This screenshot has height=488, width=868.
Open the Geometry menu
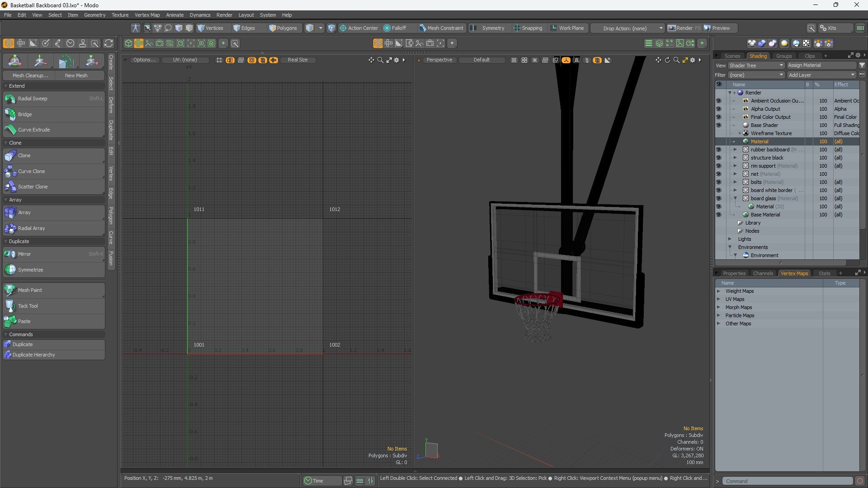coord(94,15)
